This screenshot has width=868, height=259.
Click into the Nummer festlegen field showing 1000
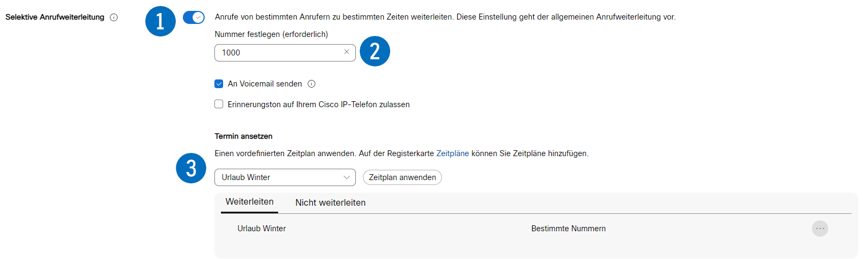285,53
